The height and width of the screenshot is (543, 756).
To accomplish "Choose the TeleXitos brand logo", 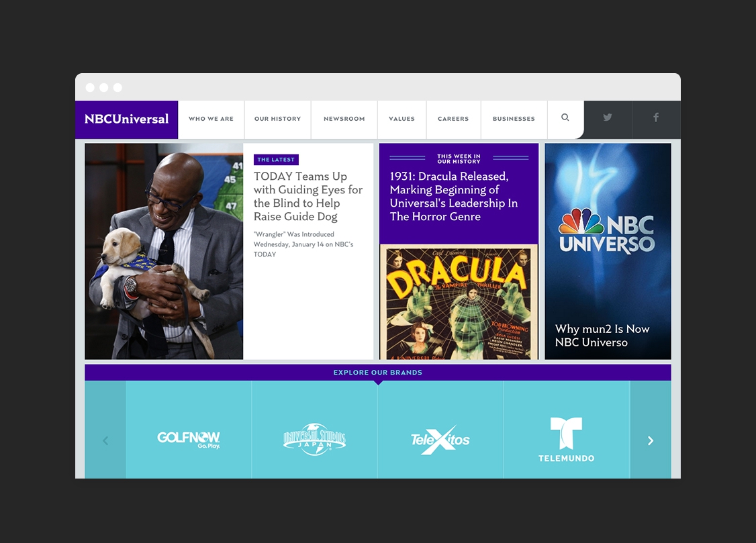I will 440,440.
